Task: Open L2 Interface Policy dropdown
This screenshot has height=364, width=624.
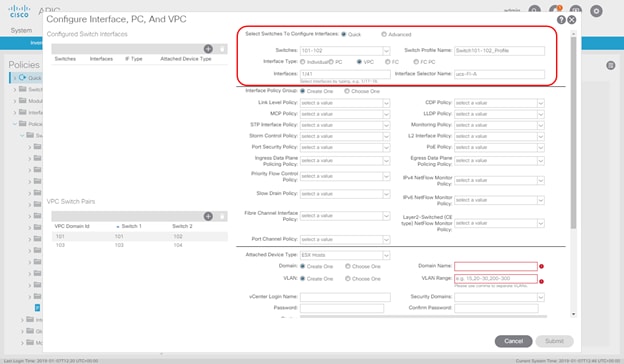Action: coord(540,136)
